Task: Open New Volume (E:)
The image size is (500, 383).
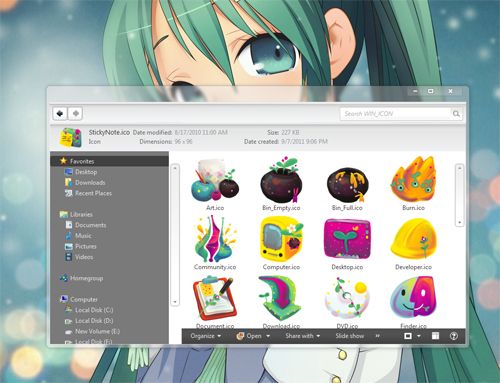Action: click(97, 331)
